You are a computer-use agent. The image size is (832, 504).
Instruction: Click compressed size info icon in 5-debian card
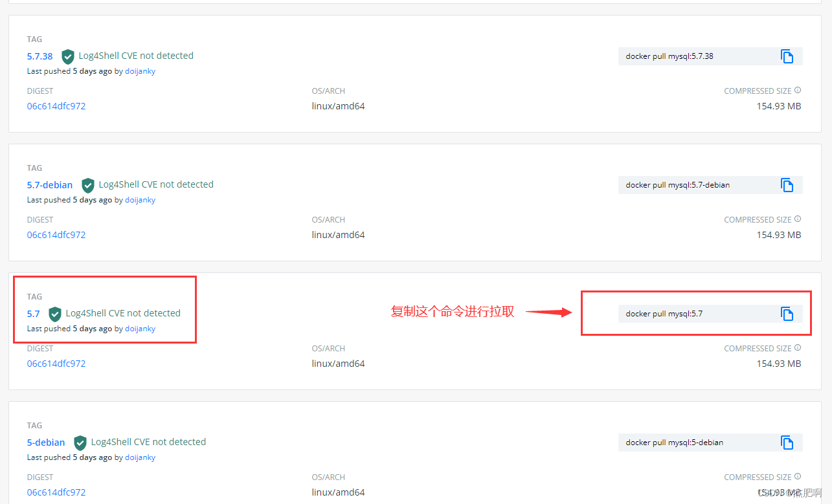click(x=798, y=477)
